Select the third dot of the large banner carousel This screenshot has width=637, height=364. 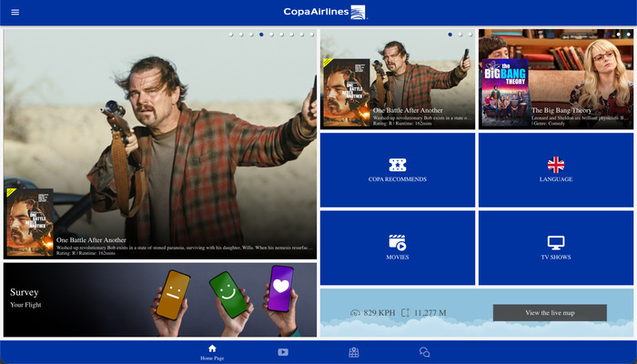pyautogui.click(x=251, y=35)
